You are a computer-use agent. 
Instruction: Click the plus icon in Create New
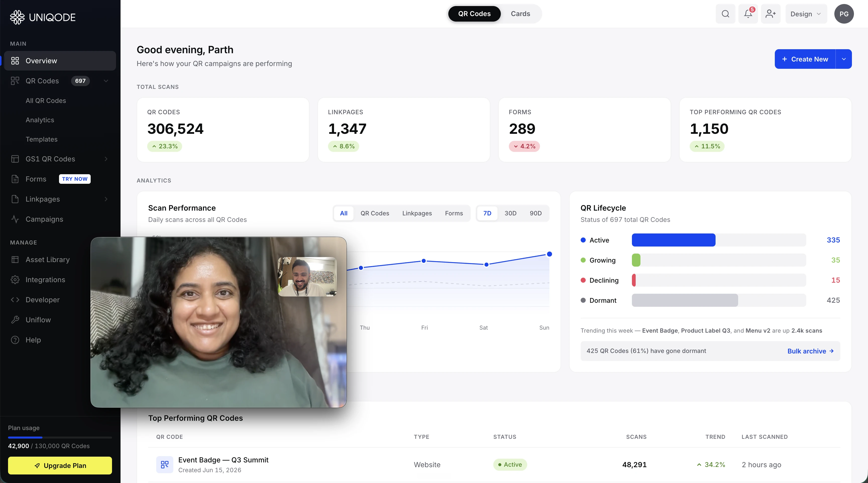pos(784,59)
